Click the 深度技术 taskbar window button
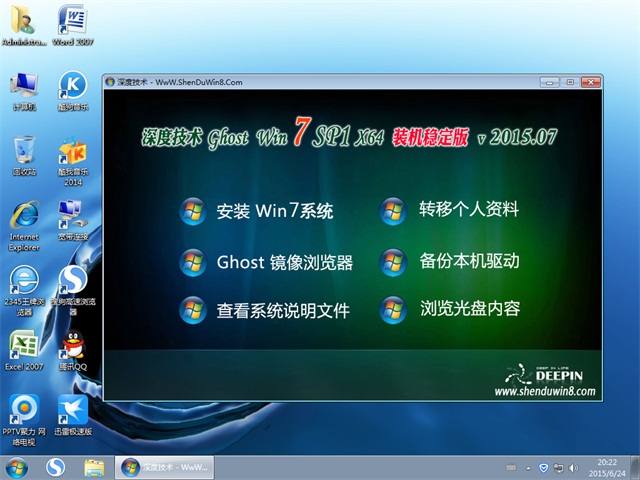The width and height of the screenshot is (640, 480). tap(164, 468)
